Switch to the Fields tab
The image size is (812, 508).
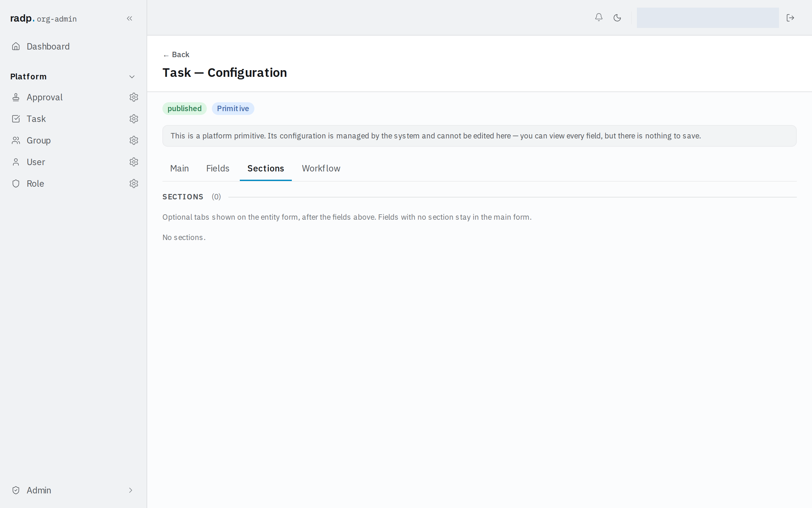(217, 168)
